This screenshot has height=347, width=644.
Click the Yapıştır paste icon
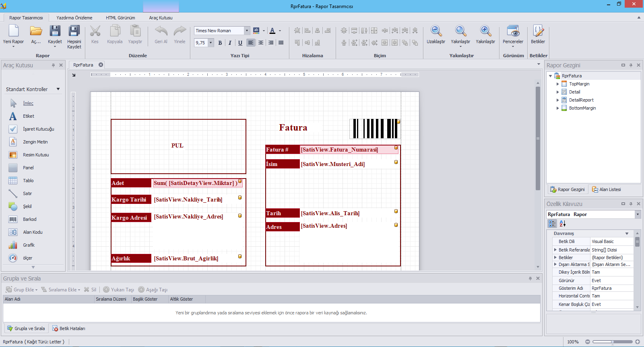[x=135, y=31]
